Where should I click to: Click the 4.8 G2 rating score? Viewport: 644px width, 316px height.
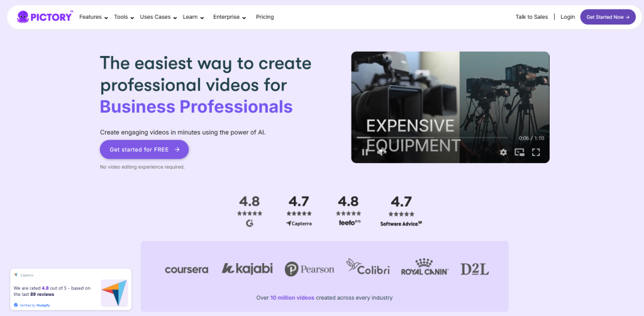coord(249,202)
